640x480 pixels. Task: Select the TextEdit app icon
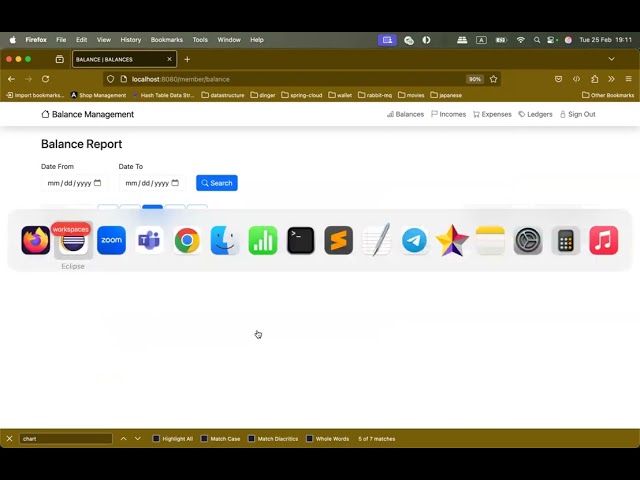coord(376,240)
